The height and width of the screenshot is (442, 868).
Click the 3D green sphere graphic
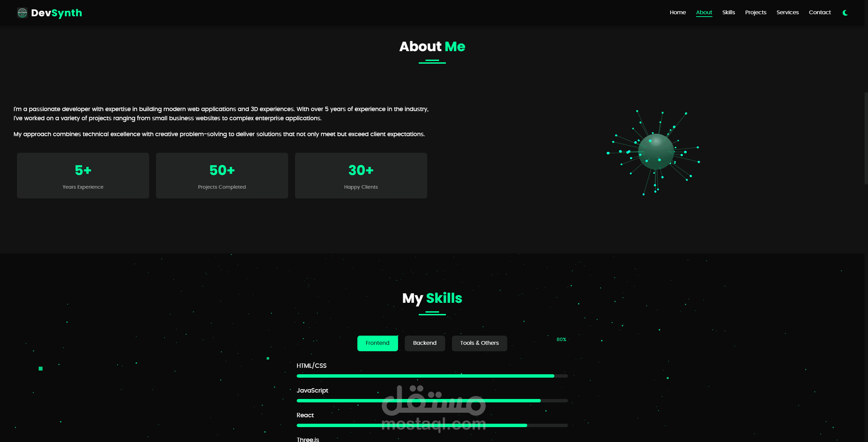pos(655,152)
